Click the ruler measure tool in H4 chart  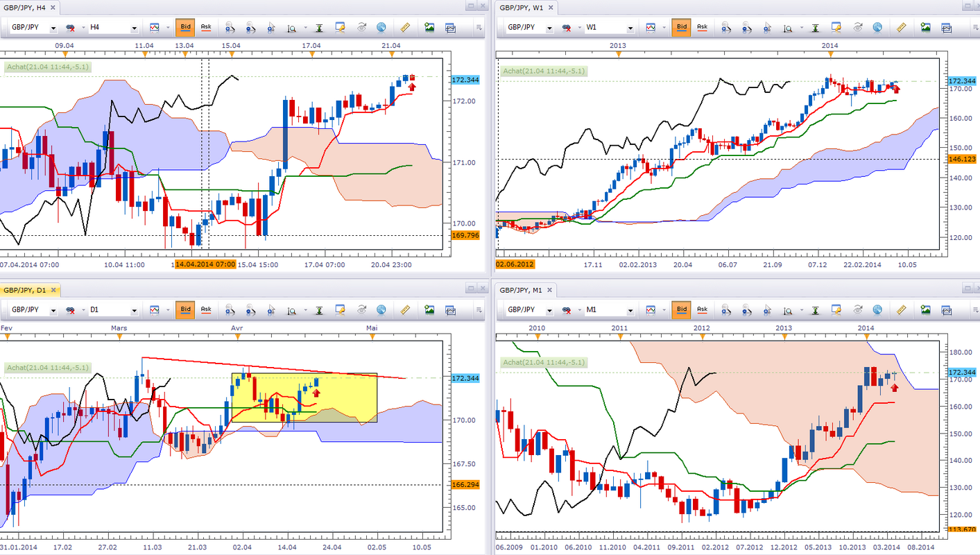coord(406,28)
